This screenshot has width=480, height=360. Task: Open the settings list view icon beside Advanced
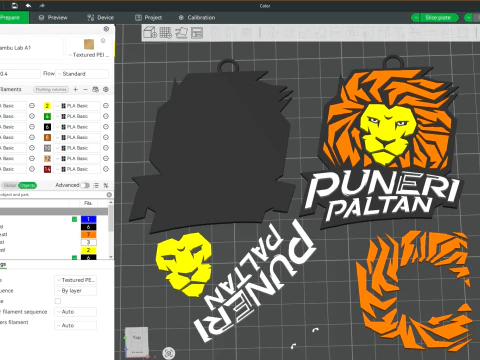tap(96, 185)
